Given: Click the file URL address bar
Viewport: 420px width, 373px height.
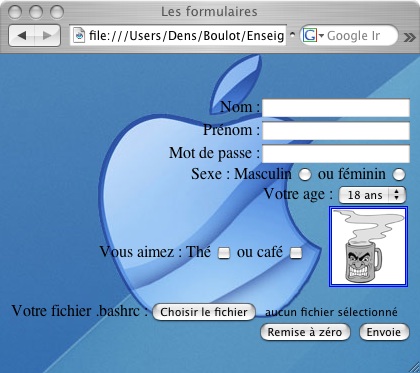Looking at the screenshot, I should coord(178,35).
